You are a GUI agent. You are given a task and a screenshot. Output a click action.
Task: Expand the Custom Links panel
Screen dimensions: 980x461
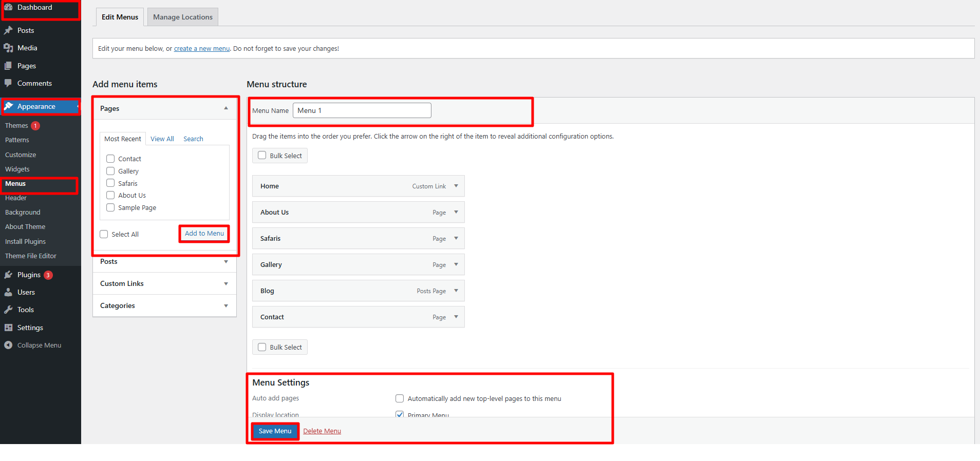[164, 283]
